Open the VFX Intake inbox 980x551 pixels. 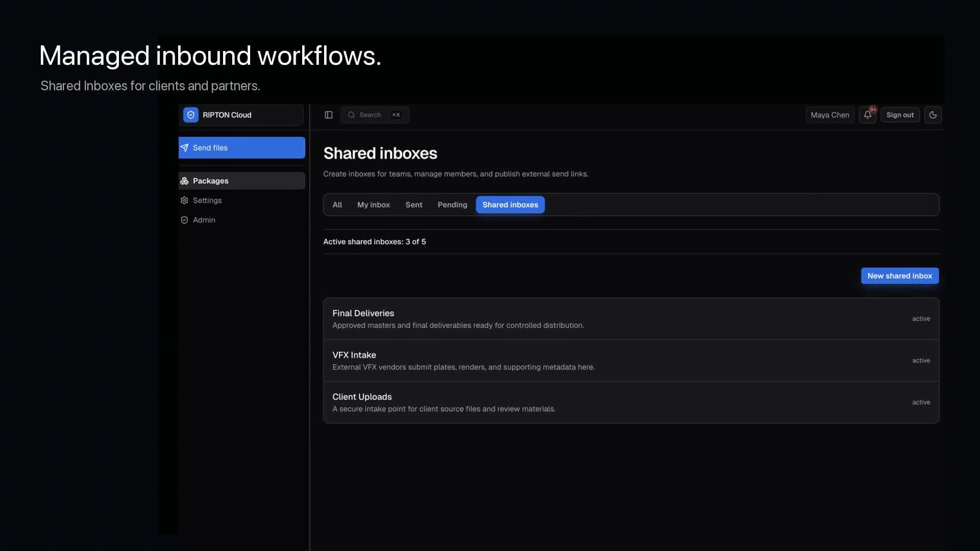631,361
